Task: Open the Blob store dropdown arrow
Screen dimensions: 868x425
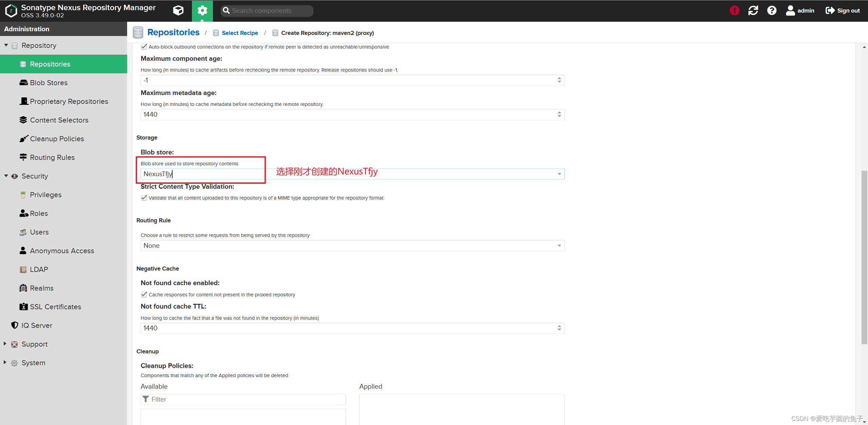Action: (x=559, y=174)
